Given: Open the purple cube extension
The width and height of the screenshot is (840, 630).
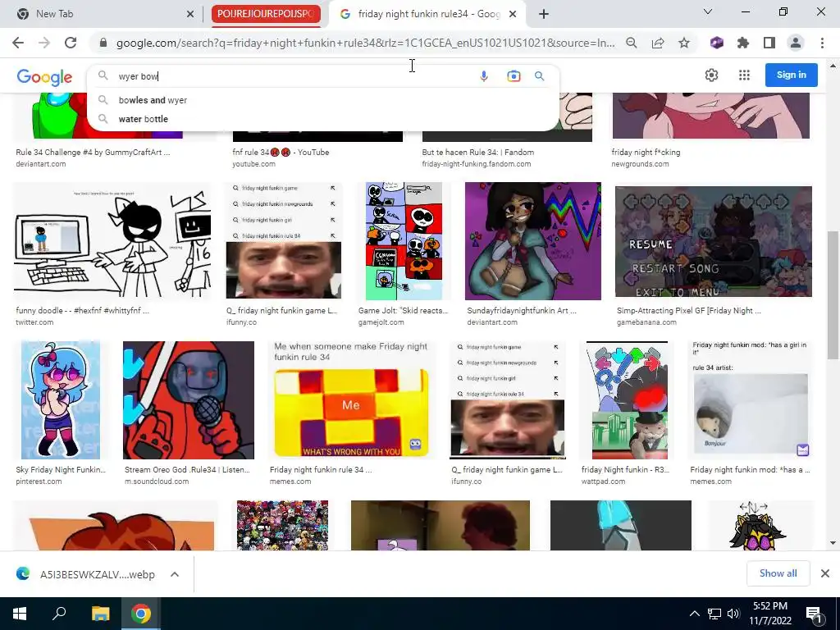Looking at the screenshot, I should 717,43.
